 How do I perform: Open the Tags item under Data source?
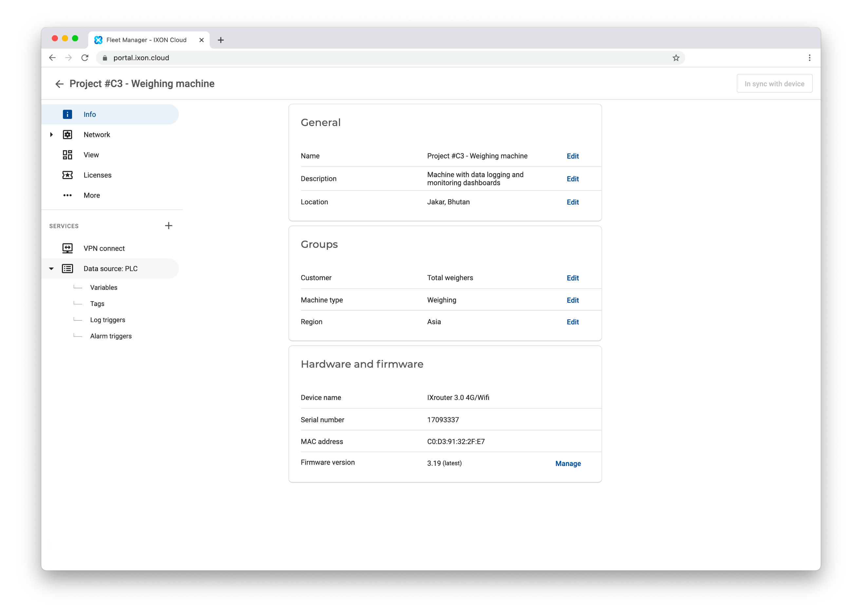[97, 303]
